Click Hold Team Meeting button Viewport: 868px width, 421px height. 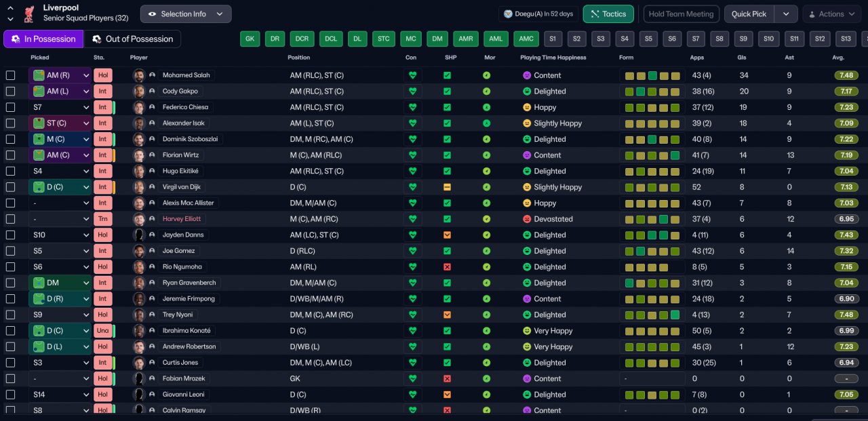coord(682,14)
